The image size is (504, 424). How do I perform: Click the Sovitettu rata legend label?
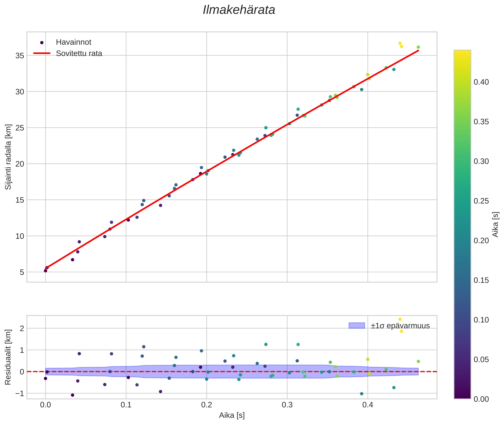click(x=79, y=53)
